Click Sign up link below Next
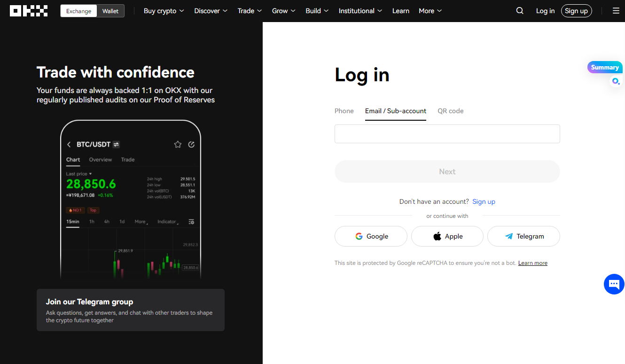This screenshot has height=364, width=625. coord(484,201)
